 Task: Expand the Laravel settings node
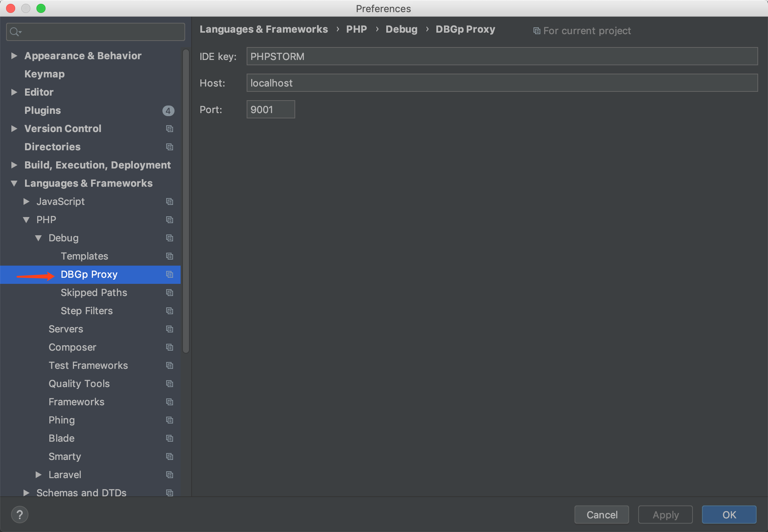[x=38, y=475]
